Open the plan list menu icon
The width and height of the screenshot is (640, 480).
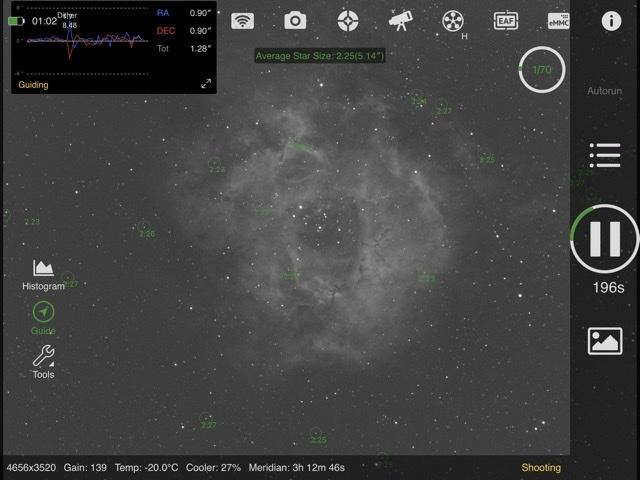coord(605,155)
